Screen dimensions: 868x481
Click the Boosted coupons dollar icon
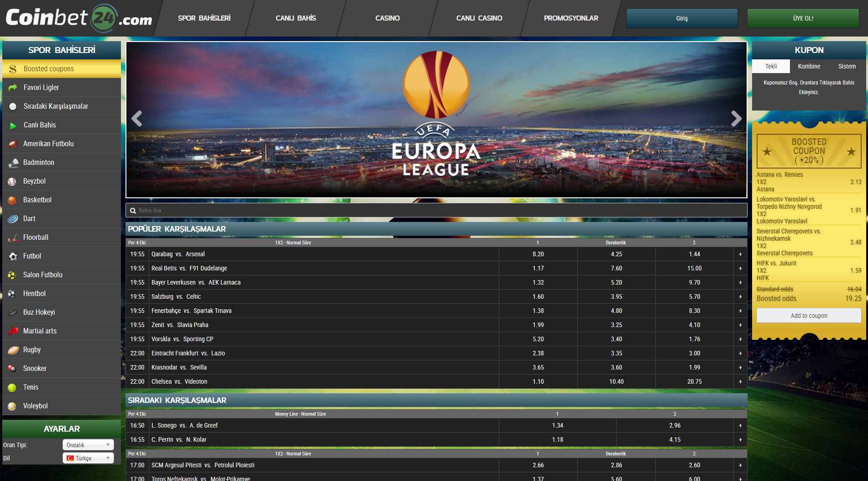coord(13,69)
